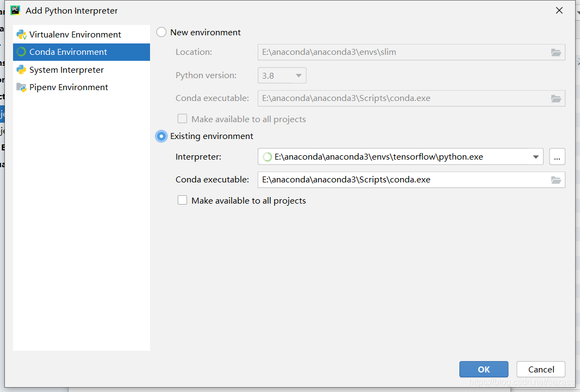Click the disabled Conda executable path field

(411, 98)
